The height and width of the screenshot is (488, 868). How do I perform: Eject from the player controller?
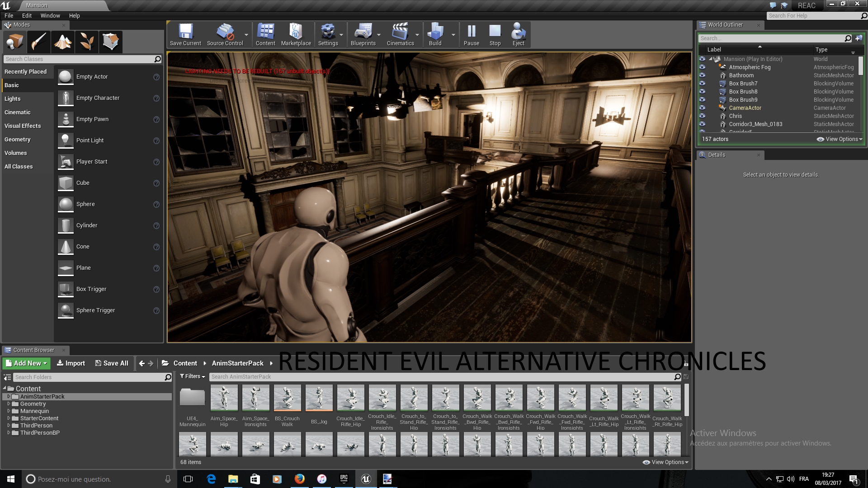point(518,35)
